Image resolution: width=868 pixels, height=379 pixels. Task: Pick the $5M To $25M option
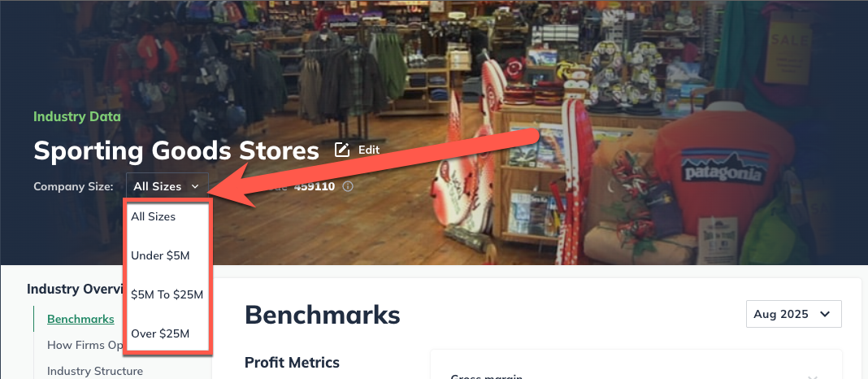(x=167, y=294)
